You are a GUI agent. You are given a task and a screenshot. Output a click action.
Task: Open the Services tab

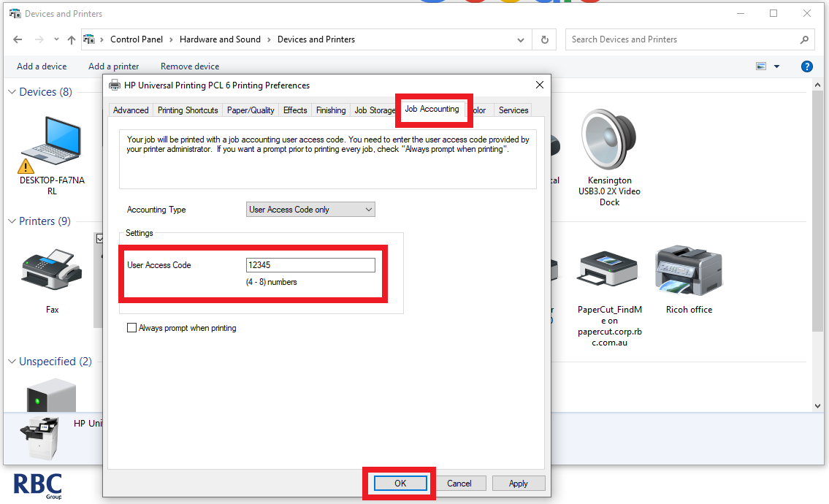[x=513, y=110]
